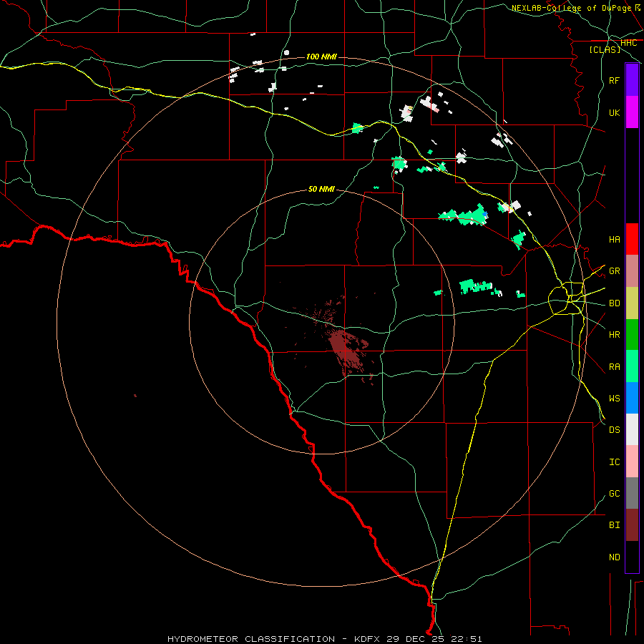Viewport: 644px width, 644px height.
Task: Click the "GC" legend label
Action: (x=614, y=493)
